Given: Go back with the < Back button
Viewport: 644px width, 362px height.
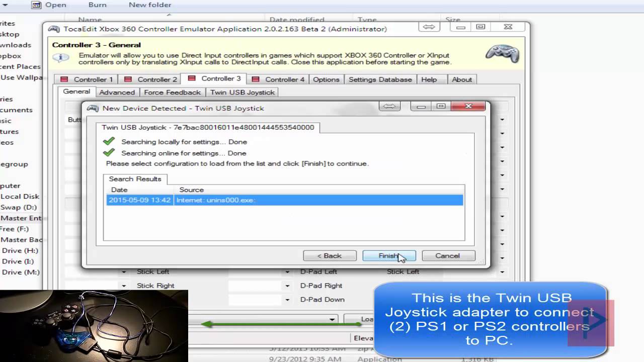Looking at the screenshot, I should (x=330, y=255).
